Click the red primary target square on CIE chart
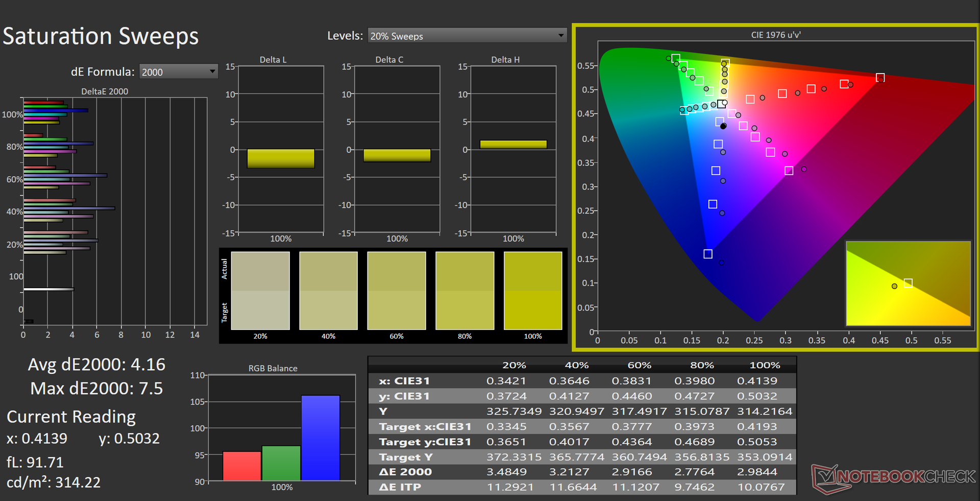 880,78
